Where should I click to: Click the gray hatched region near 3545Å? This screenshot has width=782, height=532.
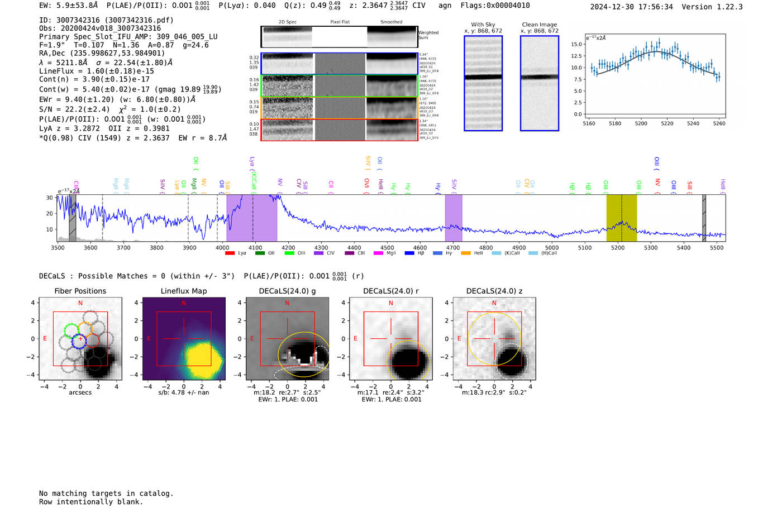coord(72,218)
